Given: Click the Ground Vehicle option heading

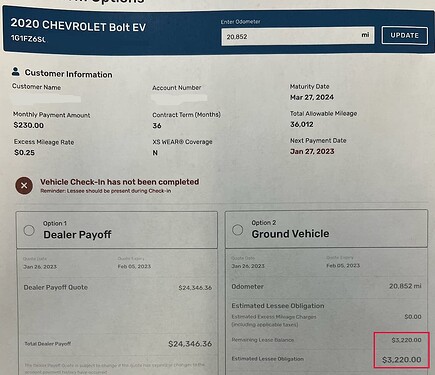Looking at the screenshot, I should coord(290,234).
